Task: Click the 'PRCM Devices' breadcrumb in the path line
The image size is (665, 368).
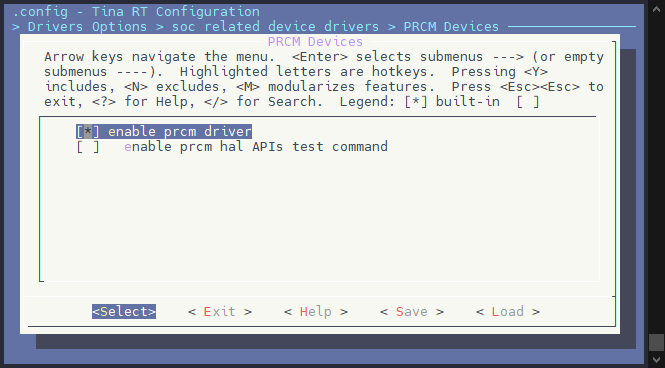Action: [451, 27]
